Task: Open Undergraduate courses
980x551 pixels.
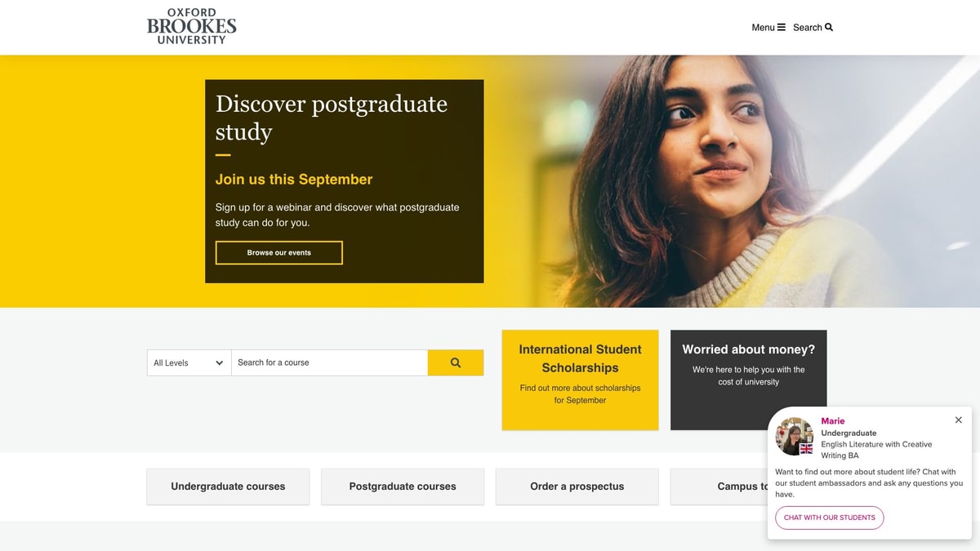Action: click(227, 487)
